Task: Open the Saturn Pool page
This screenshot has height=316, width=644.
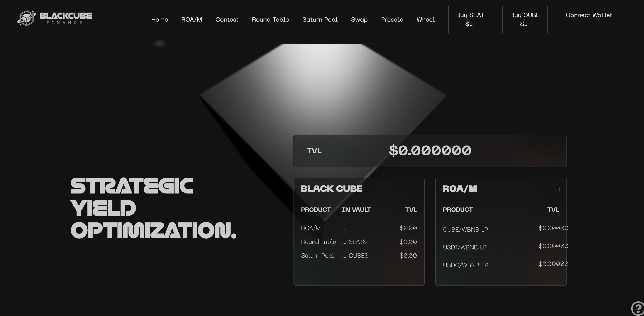Action: coord(320,20)
